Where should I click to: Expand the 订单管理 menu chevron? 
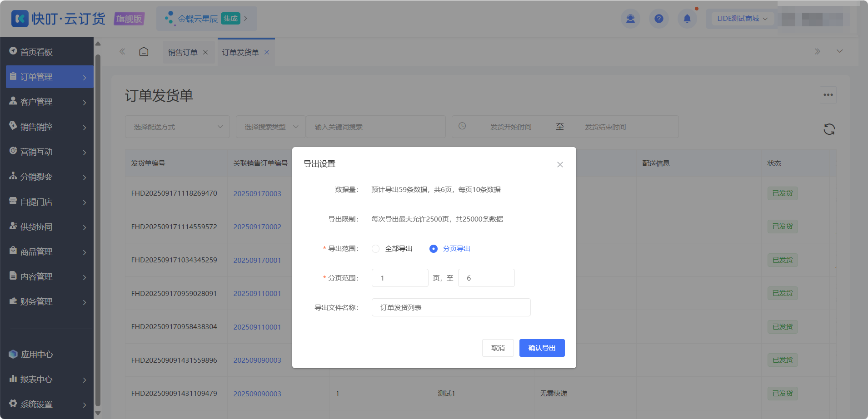(85, 78)
